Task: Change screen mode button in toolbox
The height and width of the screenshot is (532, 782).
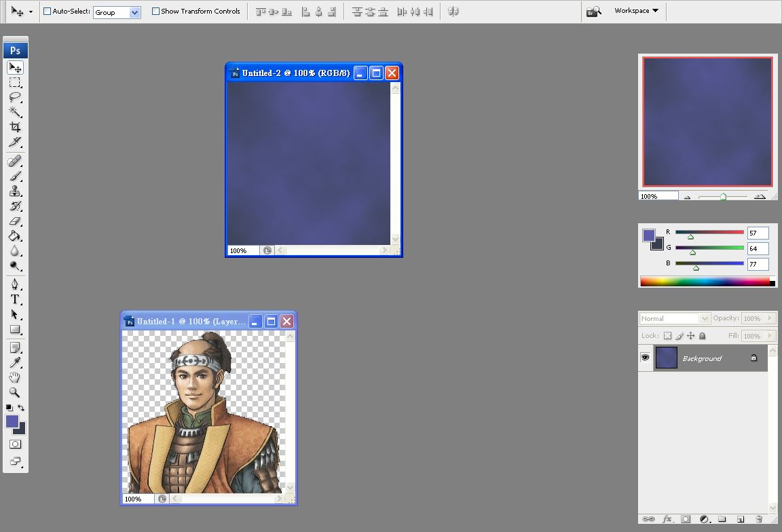Action: [16, 461]
